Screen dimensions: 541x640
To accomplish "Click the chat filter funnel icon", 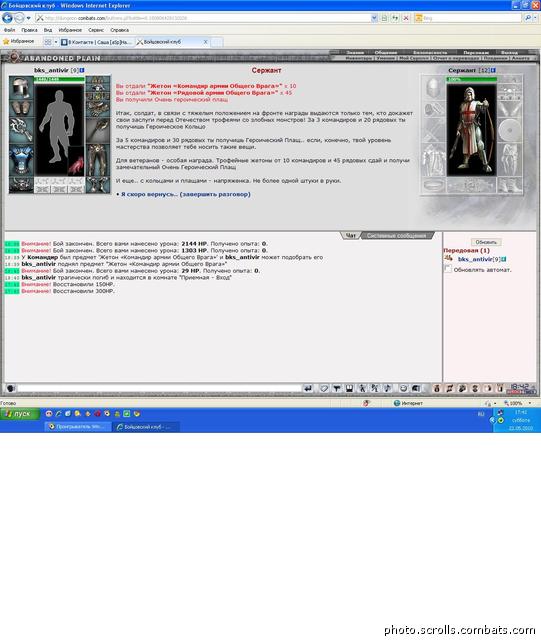I will 336,388.
